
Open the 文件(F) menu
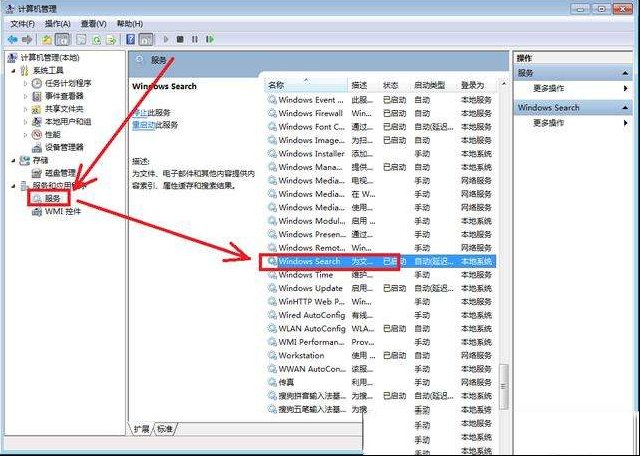[x=22, y=24]
